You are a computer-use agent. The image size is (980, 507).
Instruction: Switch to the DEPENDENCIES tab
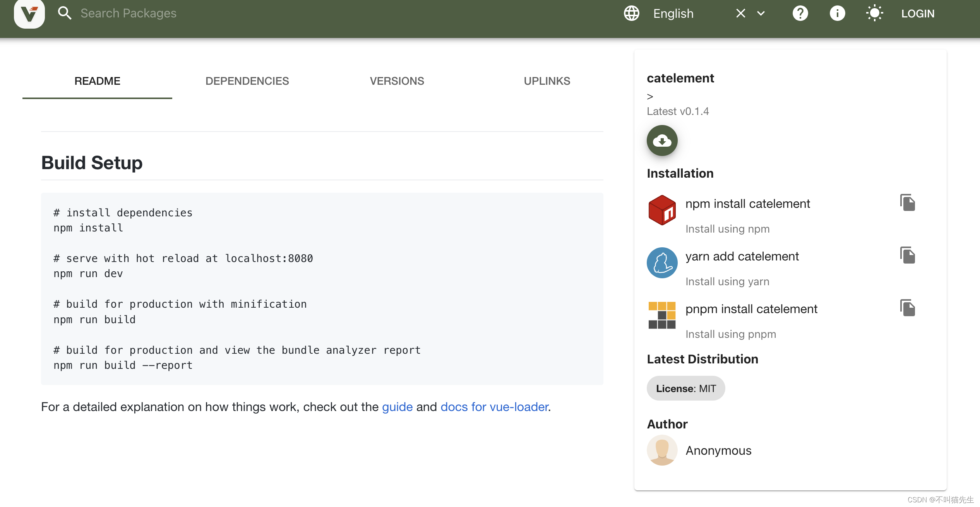pyautogui.click(x=247, y=81)
